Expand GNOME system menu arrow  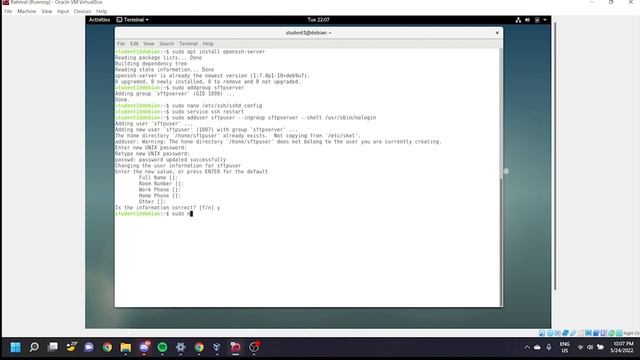point(545,20)
